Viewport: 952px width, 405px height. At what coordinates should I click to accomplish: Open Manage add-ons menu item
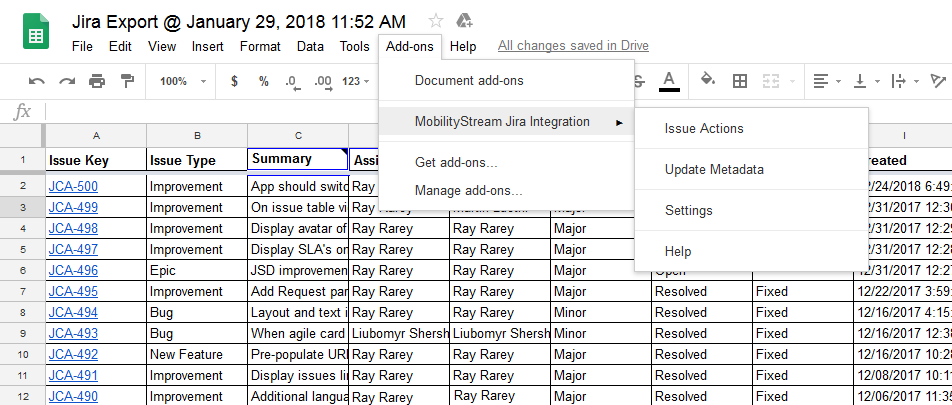click(x=468, y=190)
